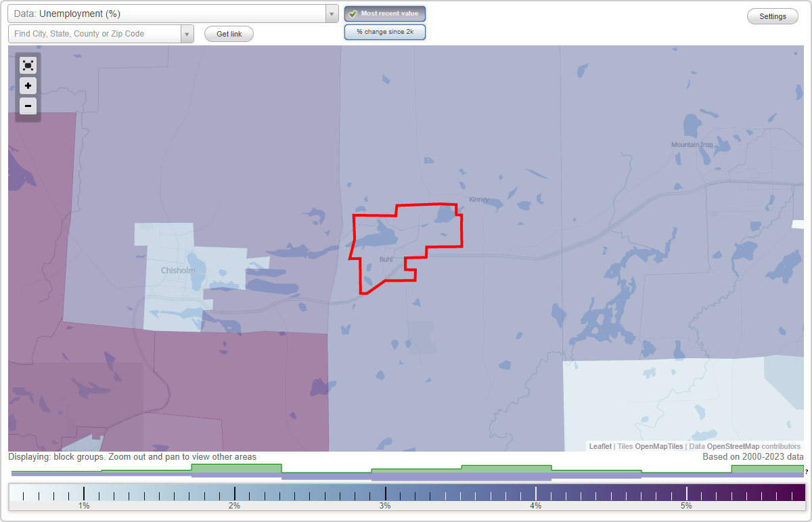
Task: Open Settings in the top right
Action: [772, 16]
